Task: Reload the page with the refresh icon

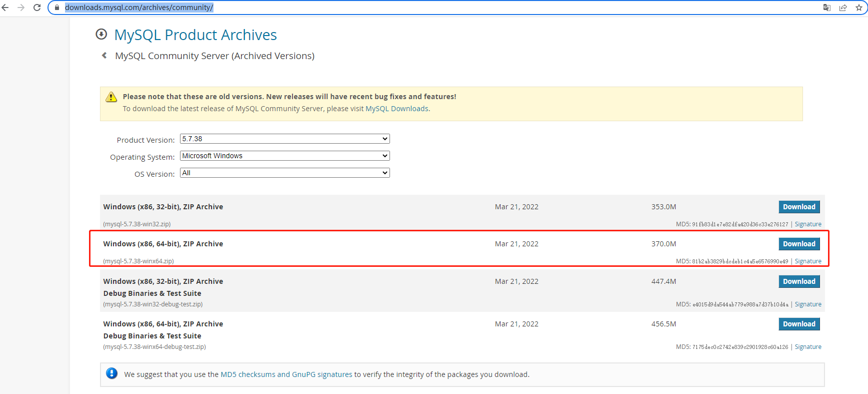Action: (x=37, y=8)
